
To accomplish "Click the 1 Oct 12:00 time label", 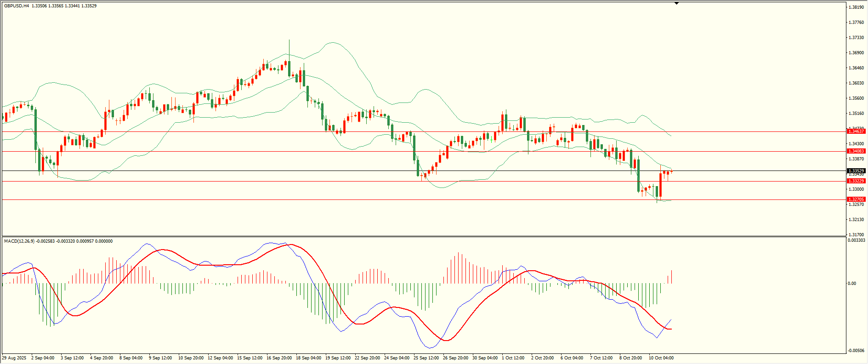I will click(513, 358).
